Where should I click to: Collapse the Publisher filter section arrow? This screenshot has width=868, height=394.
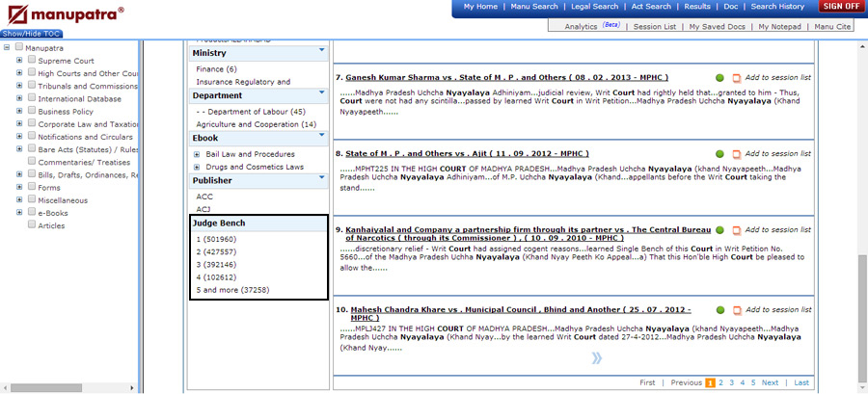pos(321,180)
